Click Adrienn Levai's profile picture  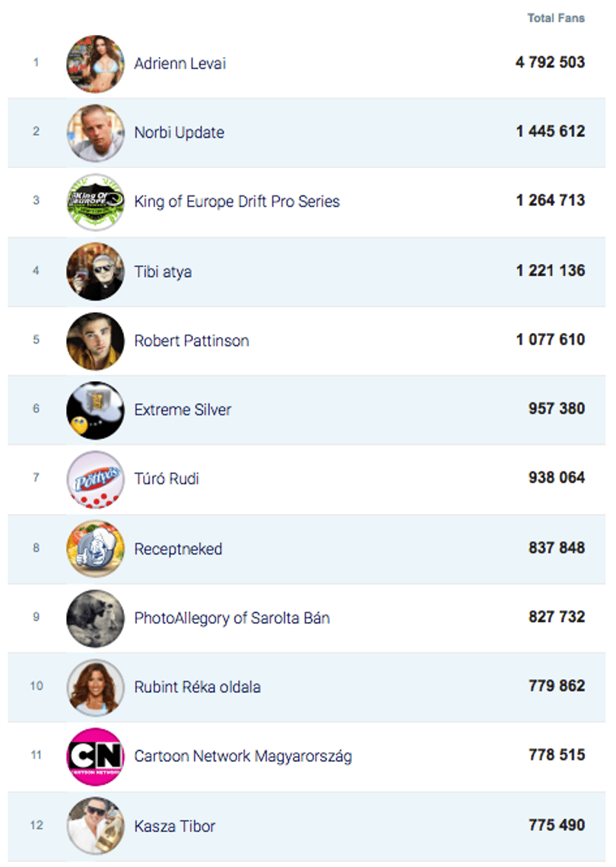95,64
